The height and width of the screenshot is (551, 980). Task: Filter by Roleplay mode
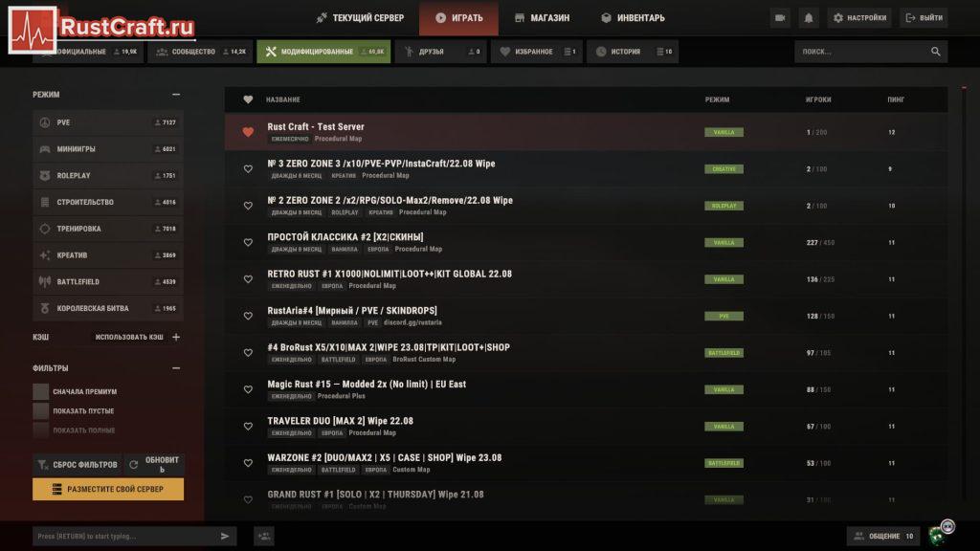[108, 176]
